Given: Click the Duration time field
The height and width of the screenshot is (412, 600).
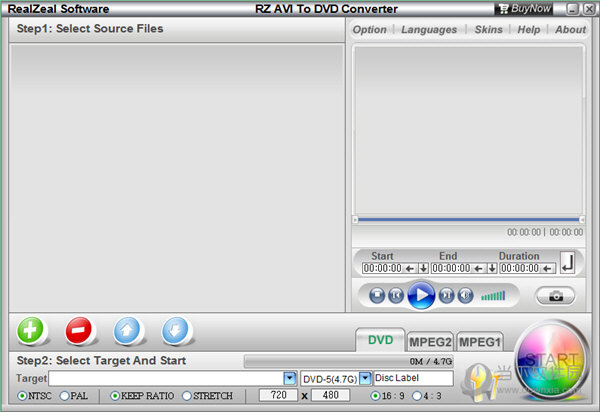Looking at the screenshot, I should tap(520, 268).
